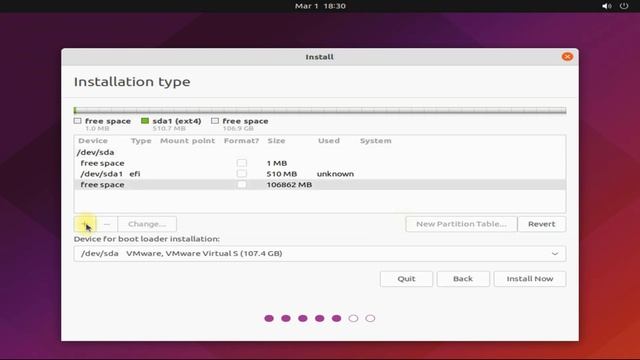Toggle format checkbox for /dev/sda1 row

pyautogui.click(x=242, y=173)
